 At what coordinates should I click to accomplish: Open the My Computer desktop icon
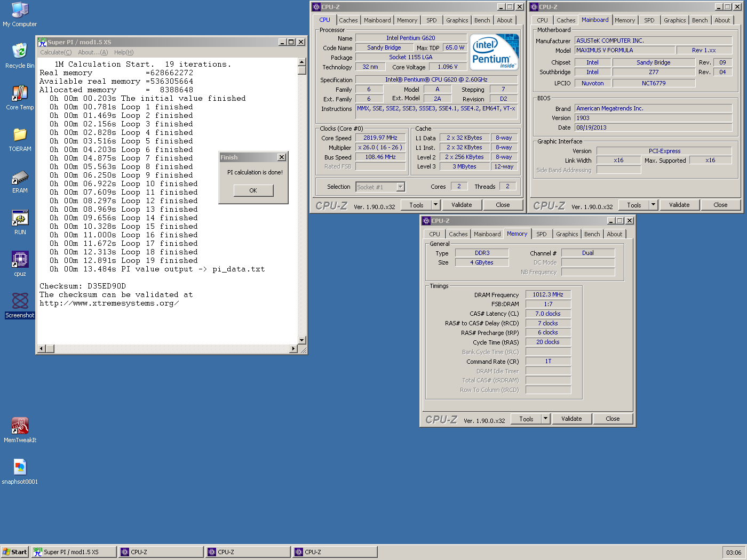[20, 14]
